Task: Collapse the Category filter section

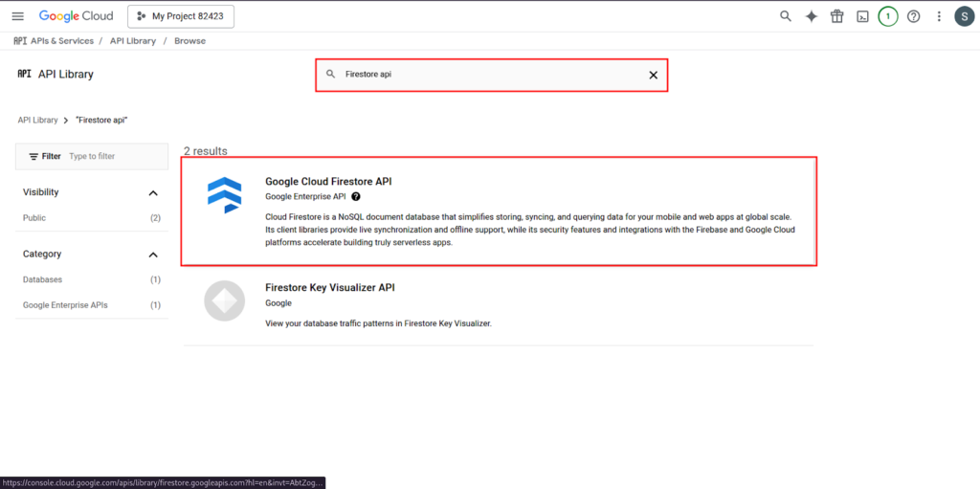Action: (153, 255)
